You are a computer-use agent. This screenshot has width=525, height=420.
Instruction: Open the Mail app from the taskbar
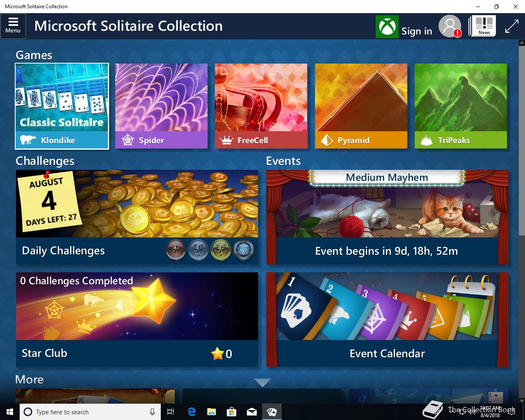pos(252,412)
